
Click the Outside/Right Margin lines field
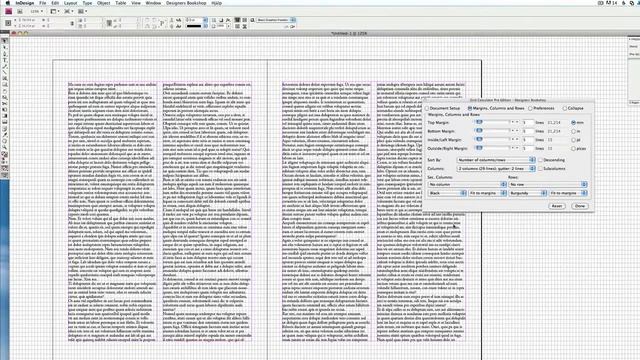(528, 149)
